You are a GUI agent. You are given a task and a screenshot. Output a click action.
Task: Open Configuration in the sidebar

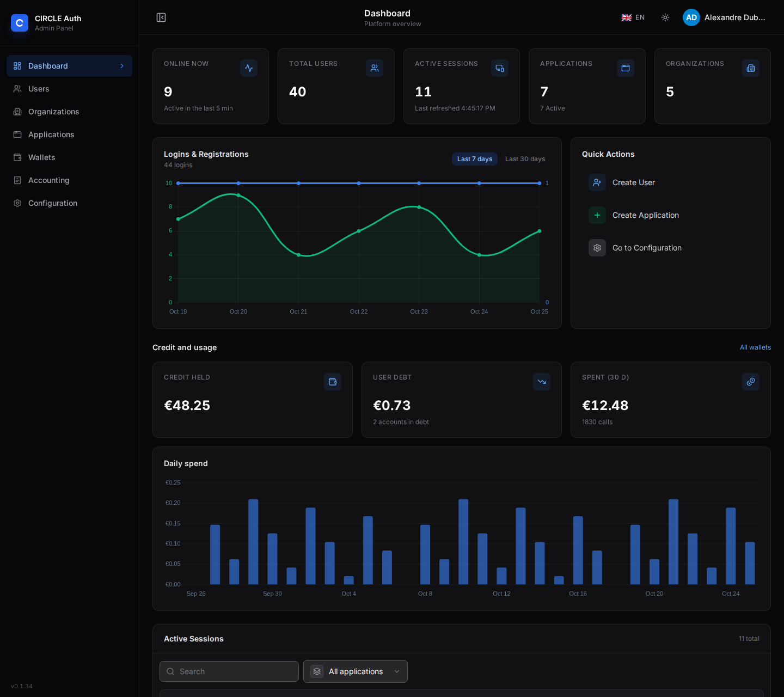(69, 203)
